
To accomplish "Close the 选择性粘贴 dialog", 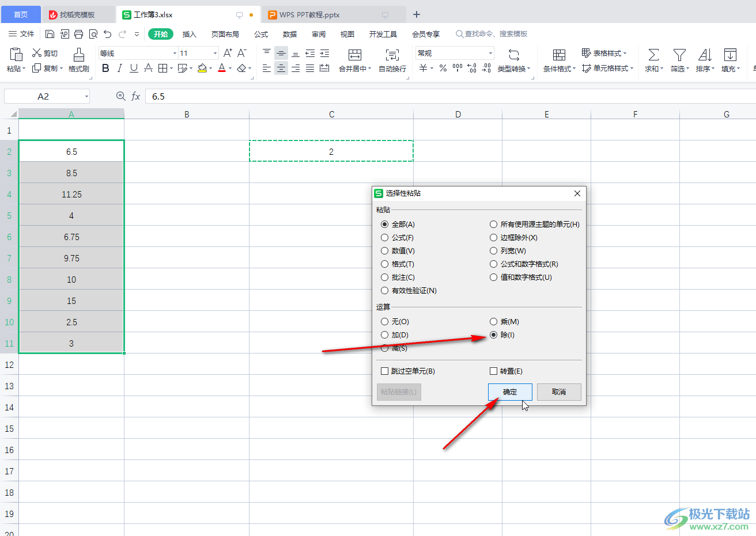I will click(x=577, y=193).
